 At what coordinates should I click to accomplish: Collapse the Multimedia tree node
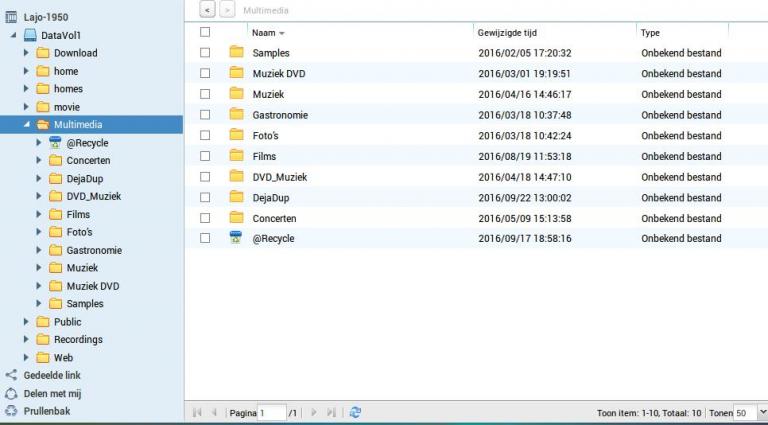pyautogui.click(x=27, y=125)
